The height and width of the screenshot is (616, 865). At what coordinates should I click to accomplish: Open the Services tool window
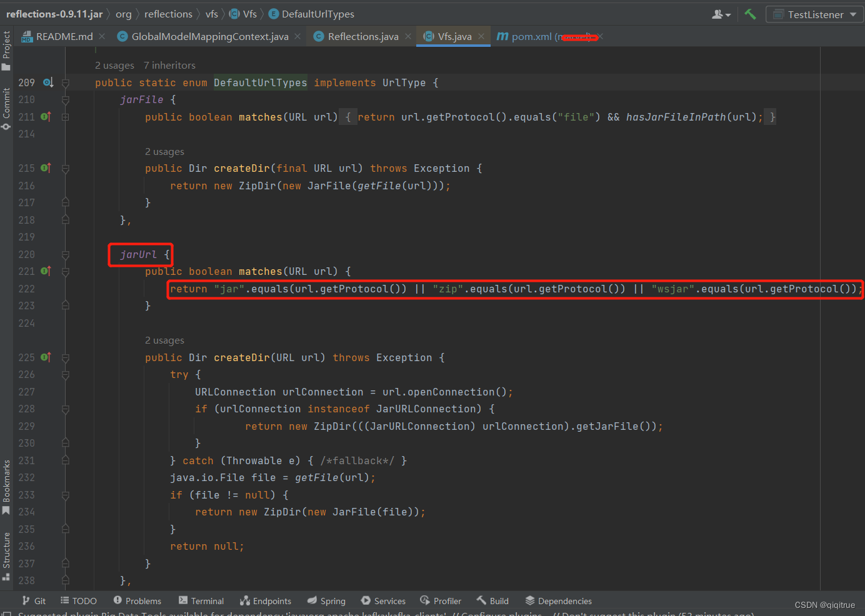click(383, 601)
